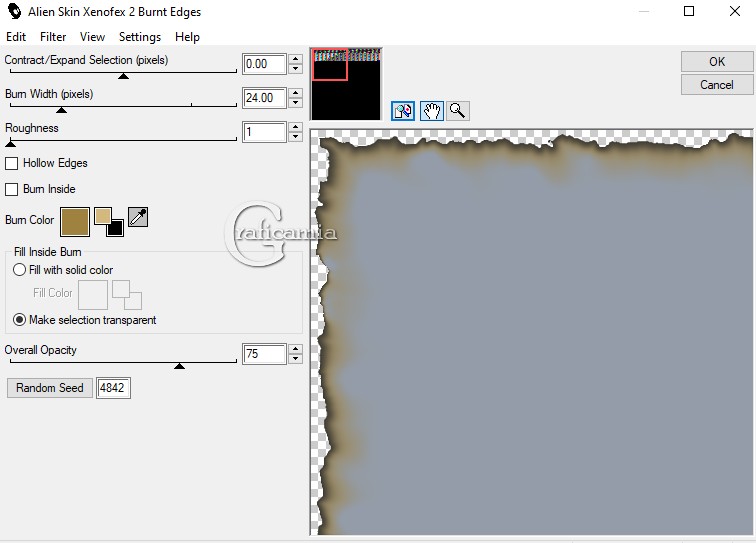Click the Contract/Expand Selection value field

[264, 64]
